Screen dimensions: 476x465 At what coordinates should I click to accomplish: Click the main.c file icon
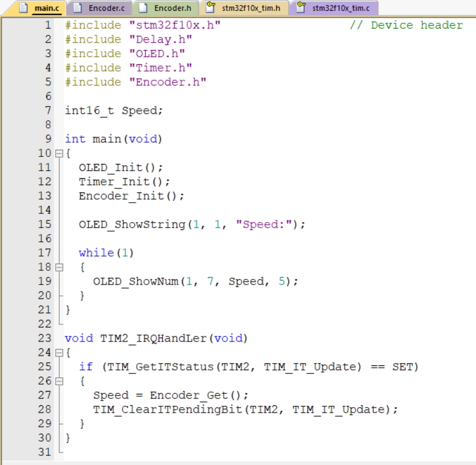[x=23, y=8]
